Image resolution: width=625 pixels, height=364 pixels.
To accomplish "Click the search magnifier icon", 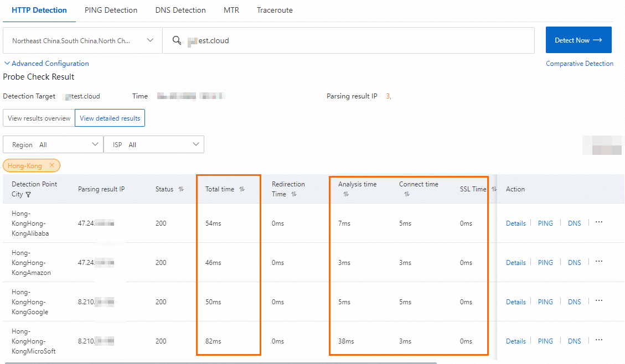I will pos(177,40).
